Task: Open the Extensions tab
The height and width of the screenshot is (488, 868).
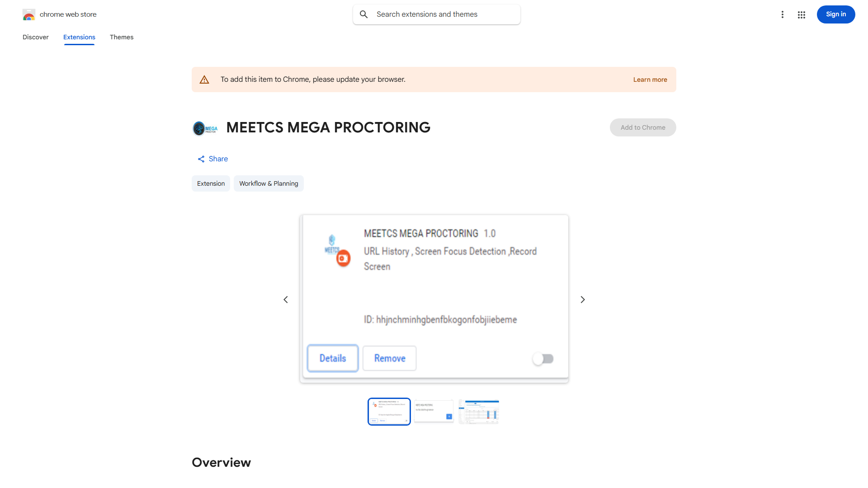Action: click(79, 37)
